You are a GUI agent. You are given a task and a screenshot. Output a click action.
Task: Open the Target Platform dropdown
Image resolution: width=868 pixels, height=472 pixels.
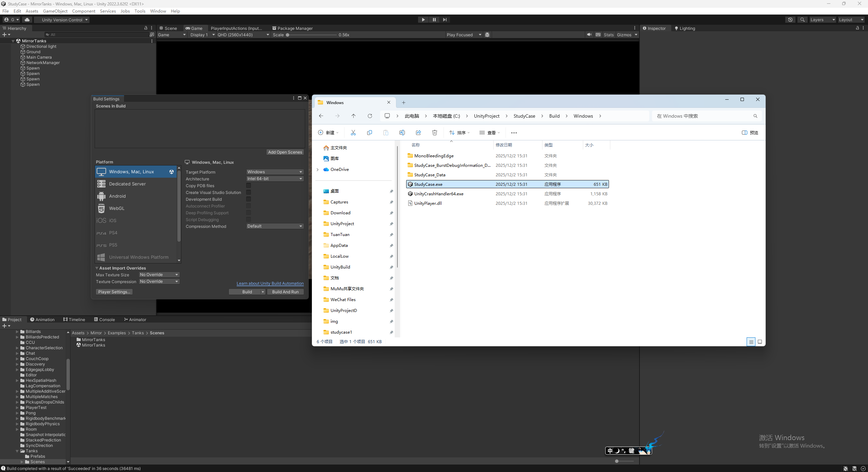click(274, 172)
